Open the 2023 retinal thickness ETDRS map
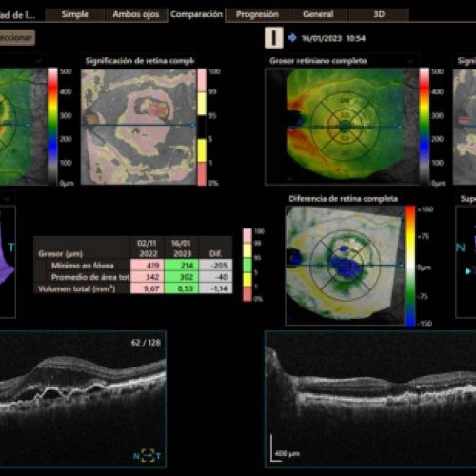The width and height of the screenshot is (476, 476). 342,127
